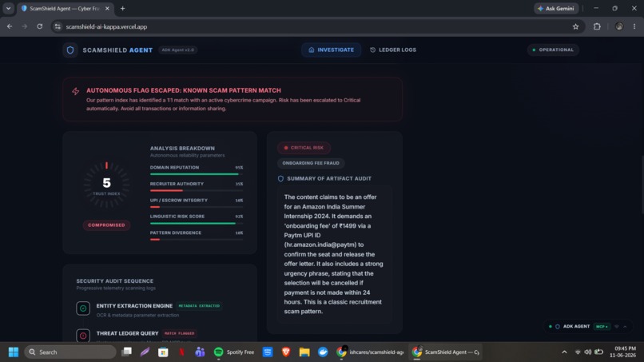The image size is (644, 362).
Task: Open Brave browser from the taskbar
Action: click(286, 352)
